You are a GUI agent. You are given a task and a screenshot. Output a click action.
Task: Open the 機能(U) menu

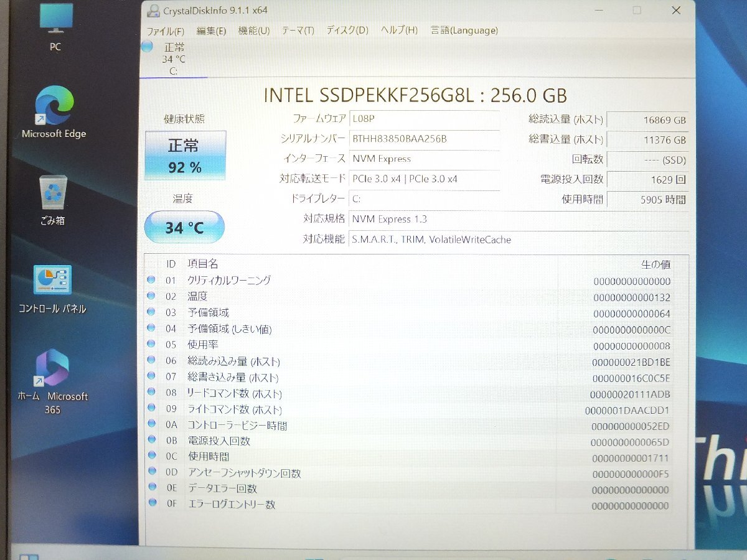point(254,30)
